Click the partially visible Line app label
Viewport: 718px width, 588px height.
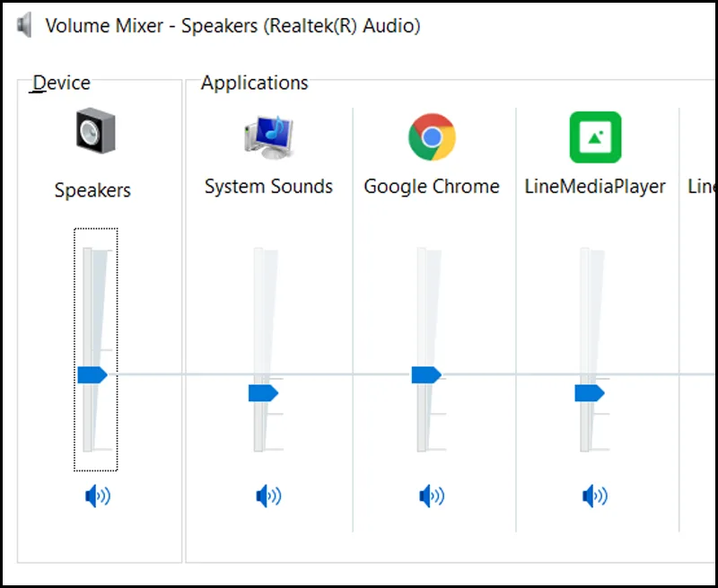click(702, 187)
